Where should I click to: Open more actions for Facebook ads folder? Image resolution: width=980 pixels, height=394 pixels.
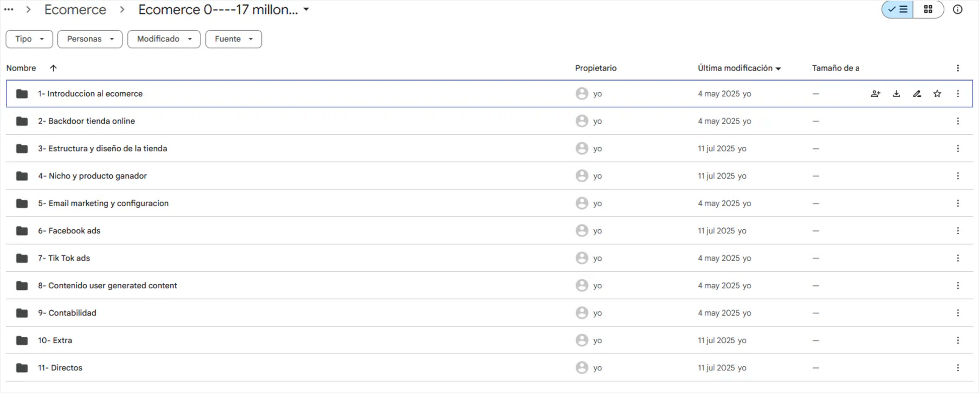point(957,231)
